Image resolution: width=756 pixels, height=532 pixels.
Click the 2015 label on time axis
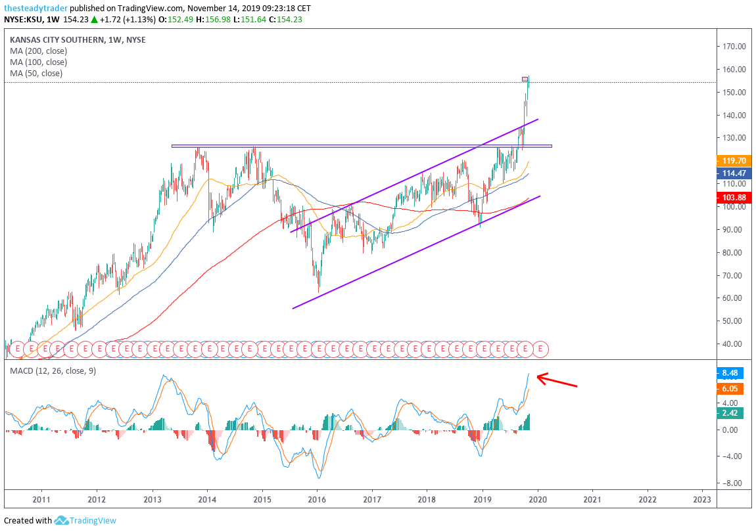pyautogui.click(x=262, y=499)
